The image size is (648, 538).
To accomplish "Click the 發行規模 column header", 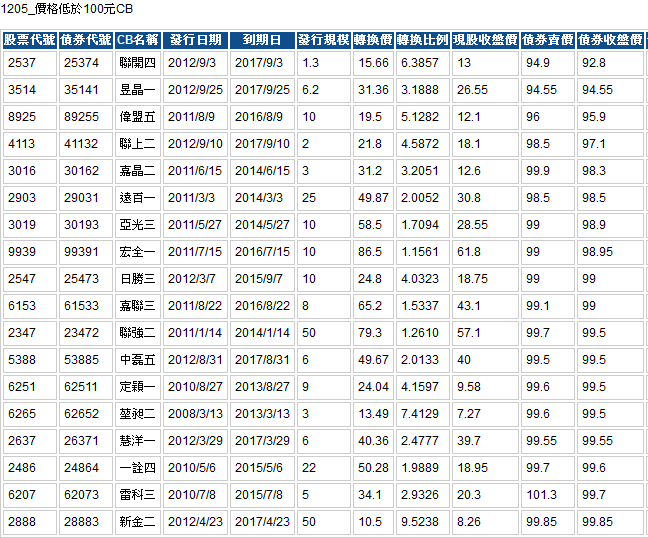I will [324, 40].
